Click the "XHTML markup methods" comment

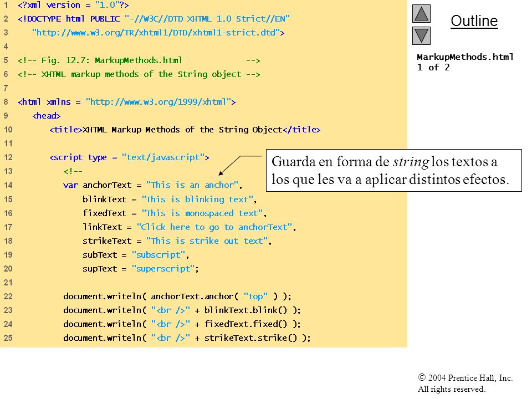pyautogui.click(x=139, y=74)
